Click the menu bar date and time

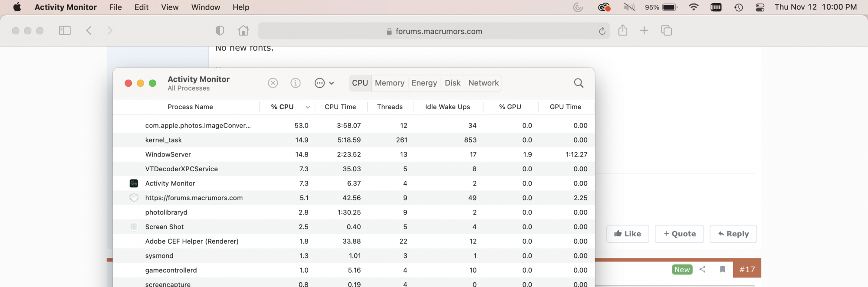(815, 7)
